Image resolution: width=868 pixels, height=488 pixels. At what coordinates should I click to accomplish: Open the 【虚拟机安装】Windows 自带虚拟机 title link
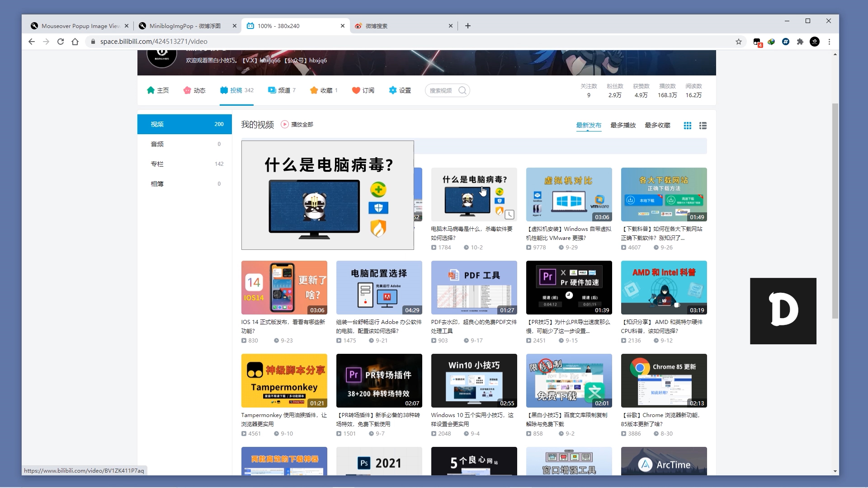(568, 233)
